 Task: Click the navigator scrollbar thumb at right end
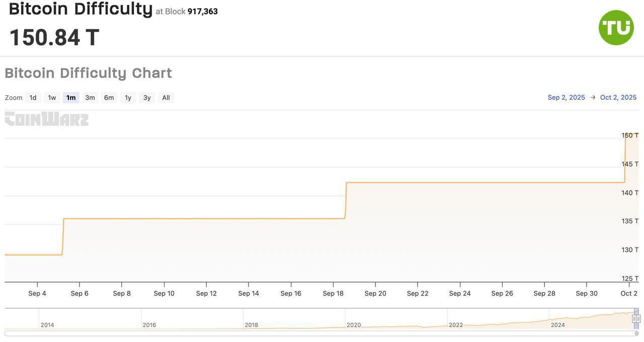[x=636, y=333]
